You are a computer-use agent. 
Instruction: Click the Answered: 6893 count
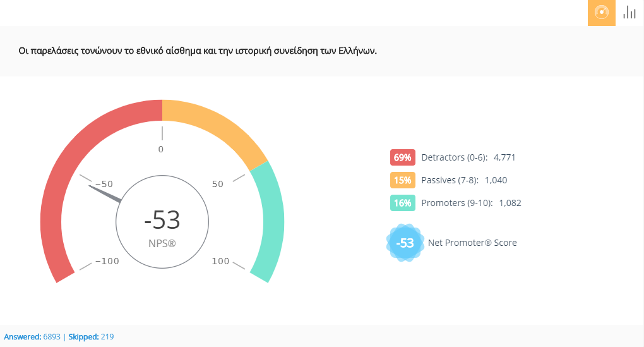[32, 337]
